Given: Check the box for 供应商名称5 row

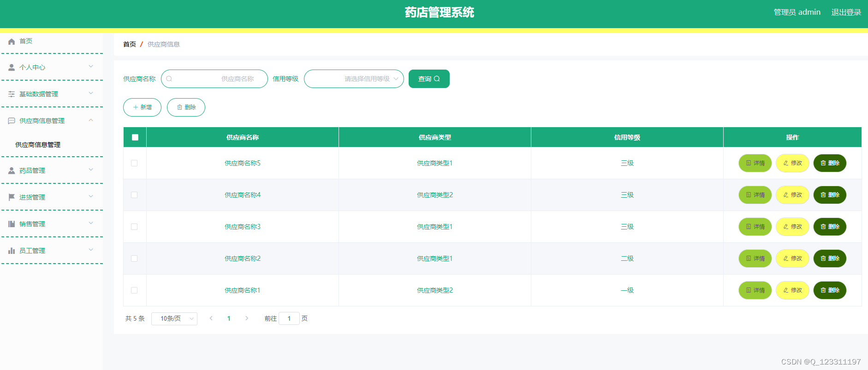Looking at the screenshot, I should pyautogui.click(x=134, y=163).
